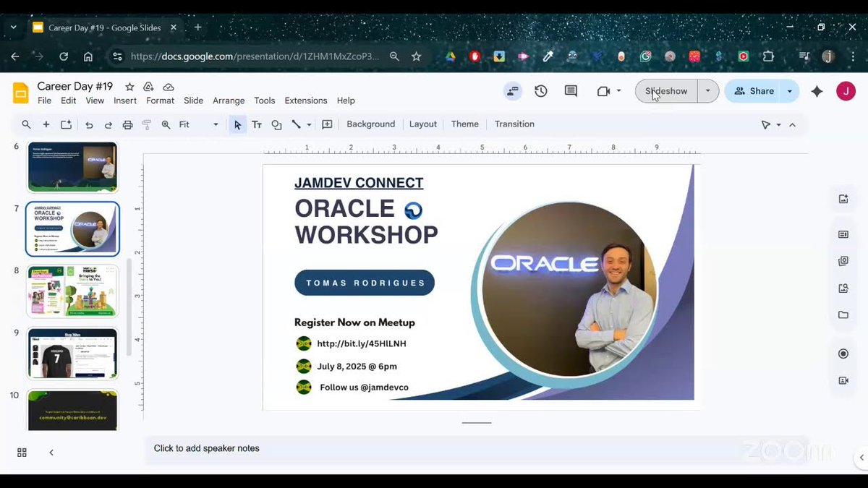Check the cloud document status icon
The height and width of the screenshot is (488, 868).
(168, 87)
